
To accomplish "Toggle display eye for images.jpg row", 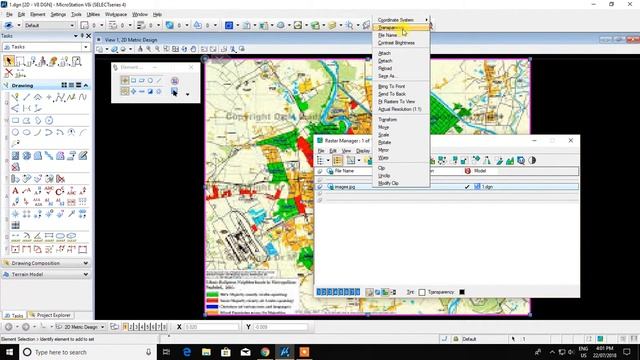I will coord(320,187).
